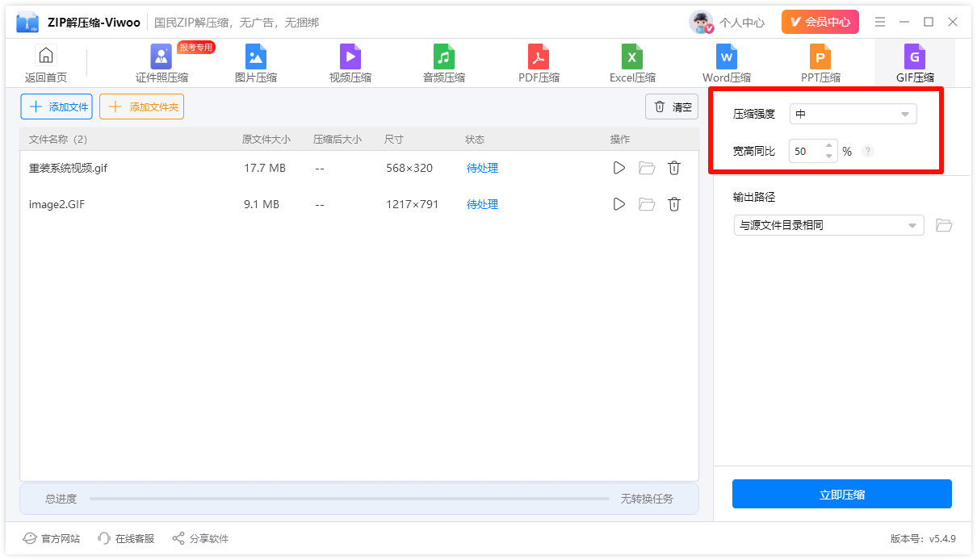Start compressing image2.GIF with play icon
The width and height of the screenshot is (977, 560).
(x=618, y=204)
